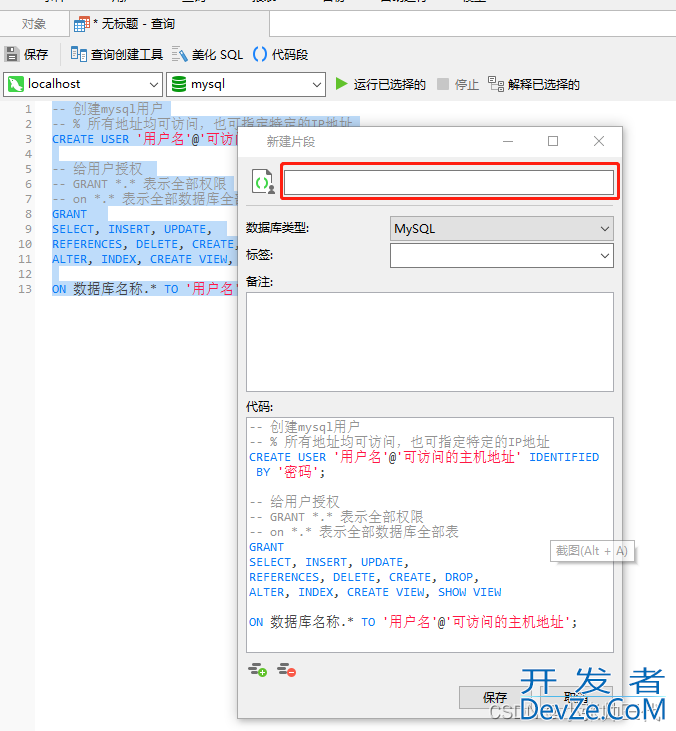Maximize the 新建片段 dialog
Screen dimensions: 676x731
pos(553,141)
